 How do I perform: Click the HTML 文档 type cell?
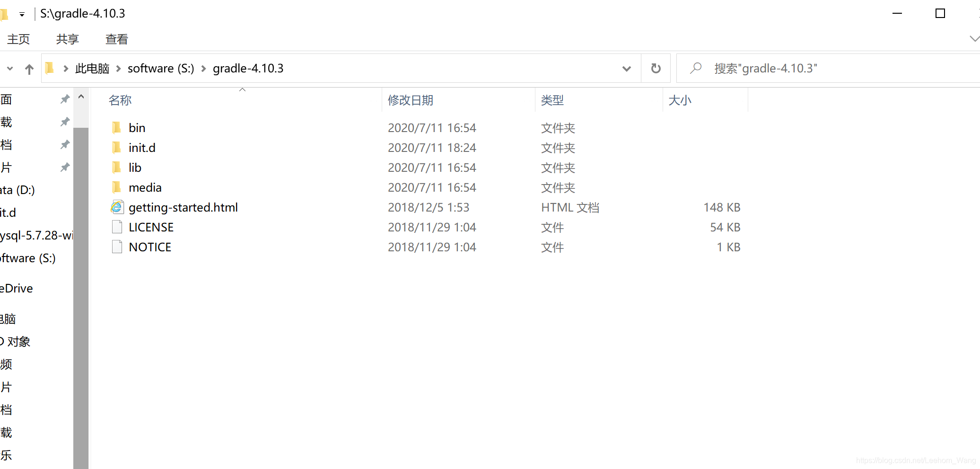[x=570, y=207]
